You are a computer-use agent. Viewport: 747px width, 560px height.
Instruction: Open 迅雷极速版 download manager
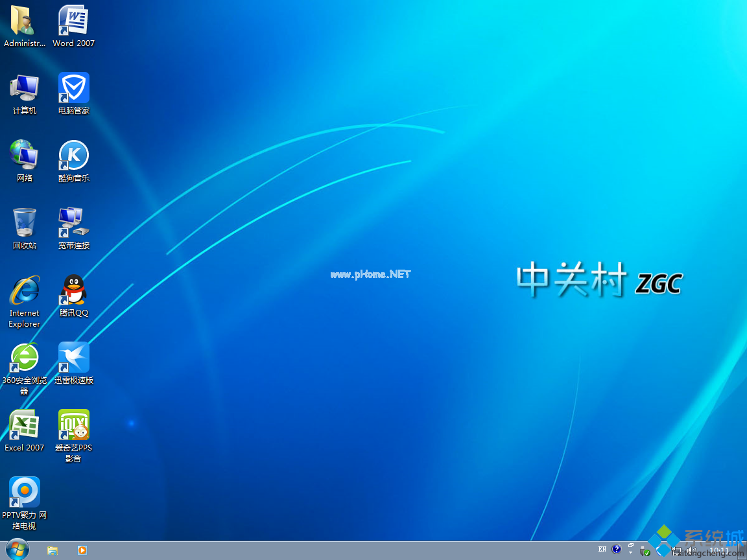point(73,357)
